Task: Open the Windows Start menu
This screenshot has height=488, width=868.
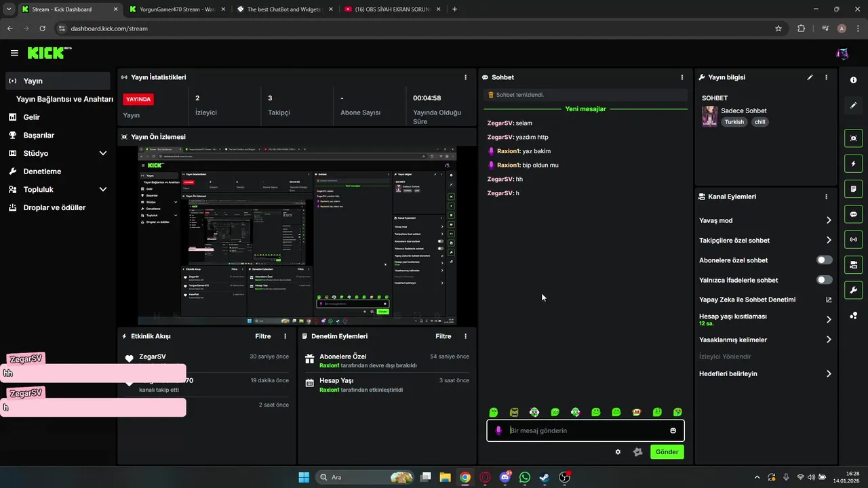Action: [304, 477]
